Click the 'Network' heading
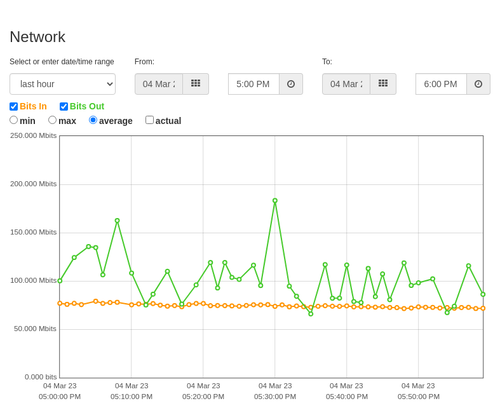Viewport: 500px width, 403px height. pyautogui.click(x=37, y=37)
